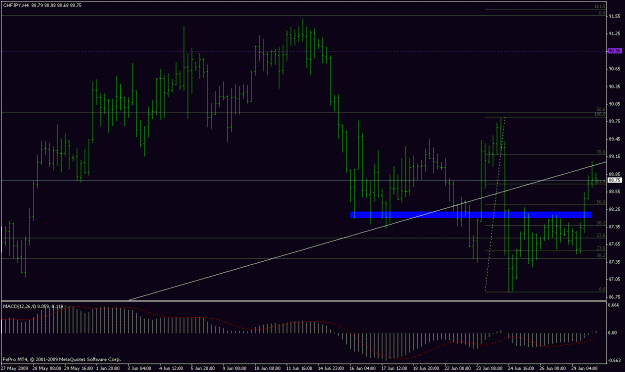Screen dimensions: 625x372
Task: Click the 87.35 price axis label
Action: [x=614, y=262]
